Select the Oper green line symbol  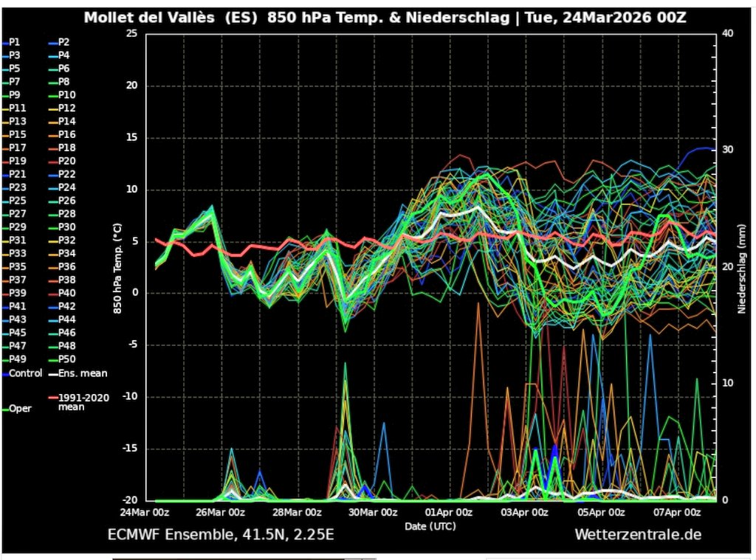6,408
